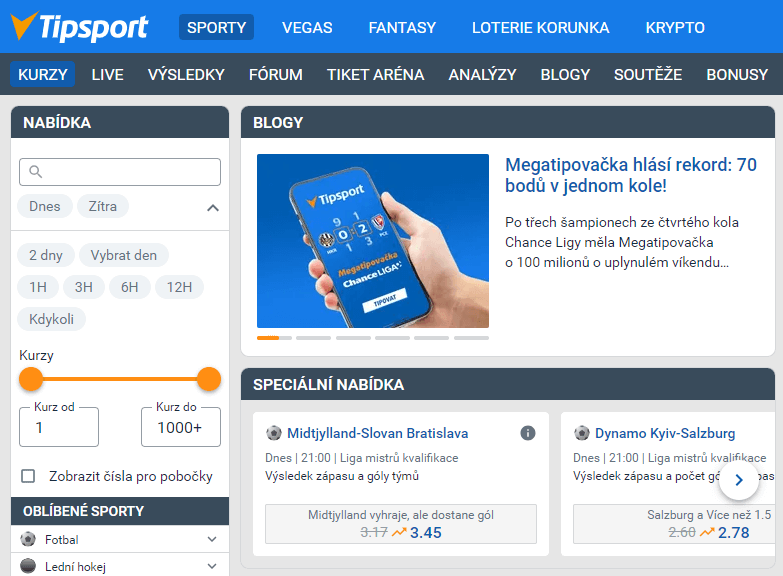Toggle the 3H time filter chip
The height and width of the screenshot is (576, 783).
pos(84,287)
